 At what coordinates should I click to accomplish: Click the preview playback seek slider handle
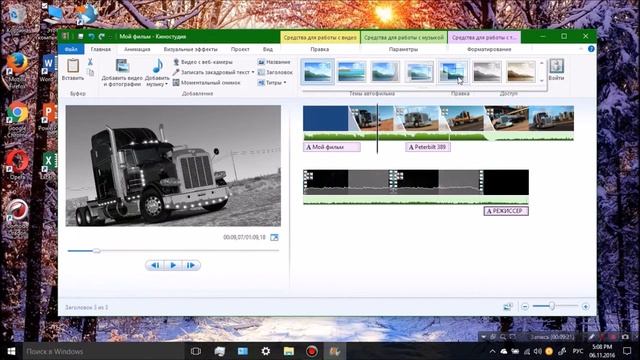pos(97,251)
